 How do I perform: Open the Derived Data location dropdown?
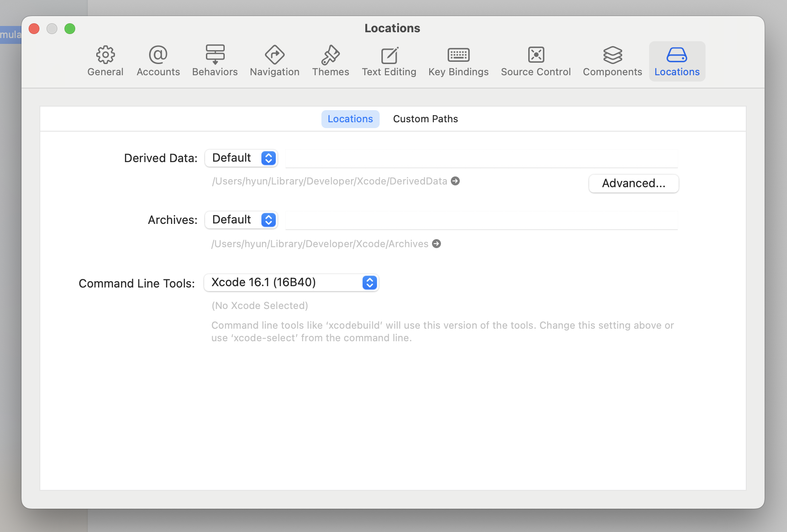pyautogui.click(x=241, y=158)
